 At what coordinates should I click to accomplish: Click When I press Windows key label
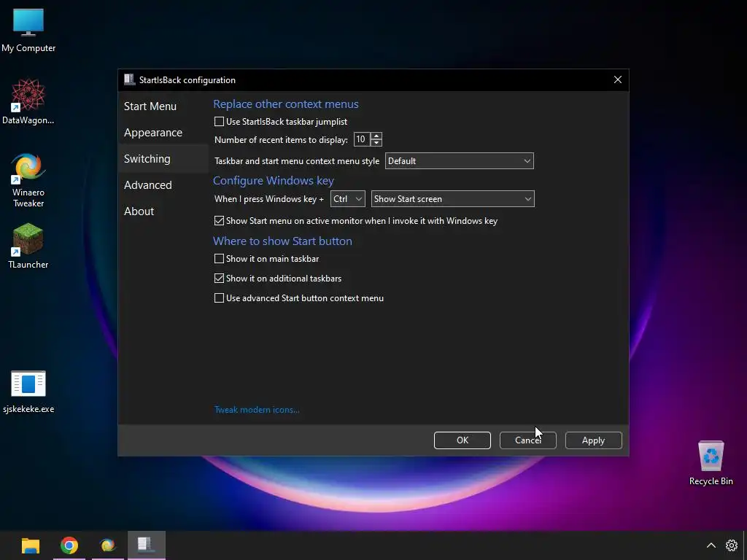pos(269,199)
